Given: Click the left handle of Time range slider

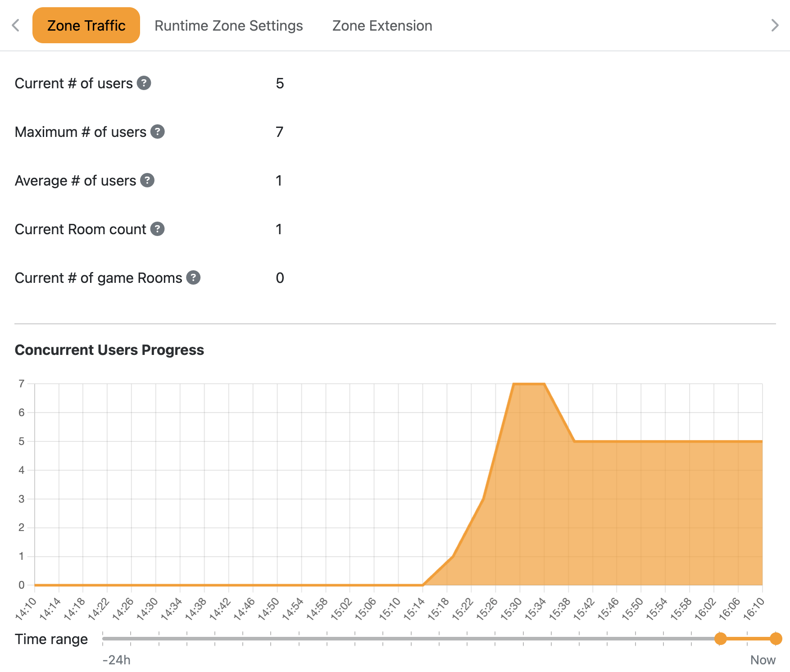Looking at the screenshot, I should coord(721,639).
